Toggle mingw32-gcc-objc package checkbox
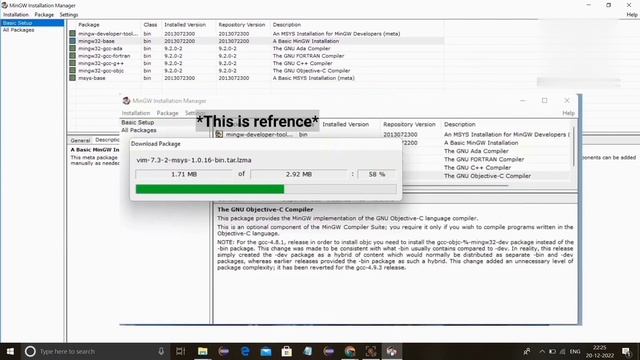The width and height of the screenshot is (640, 360). point(72,70)
